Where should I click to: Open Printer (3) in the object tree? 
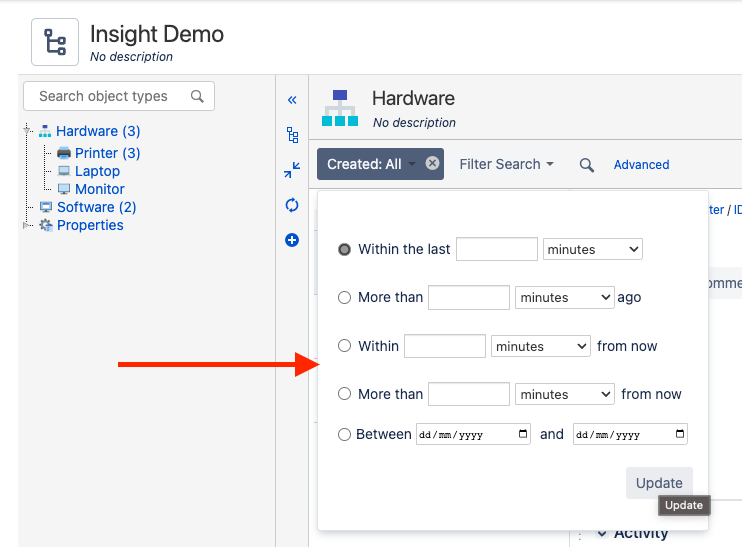tap(107, 153)
